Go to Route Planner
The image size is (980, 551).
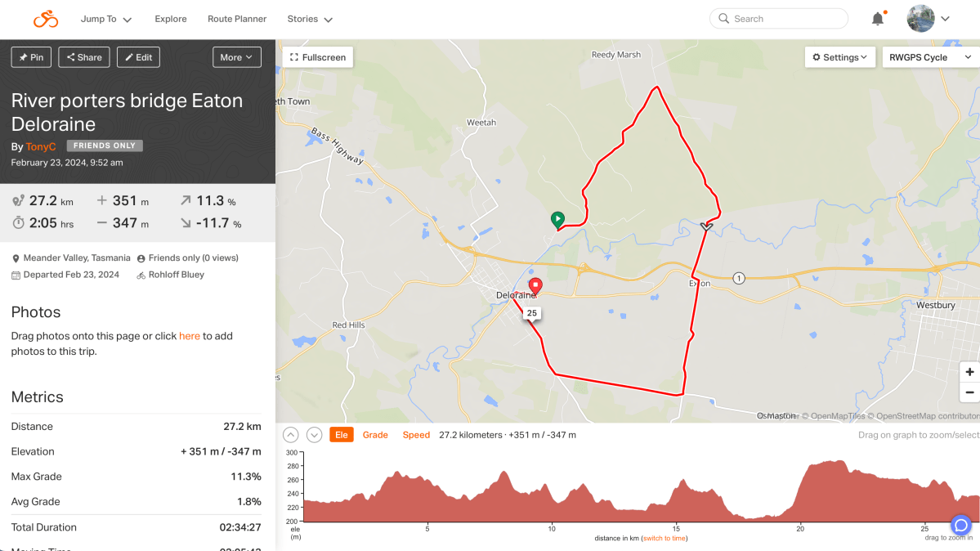click(237, 19)
